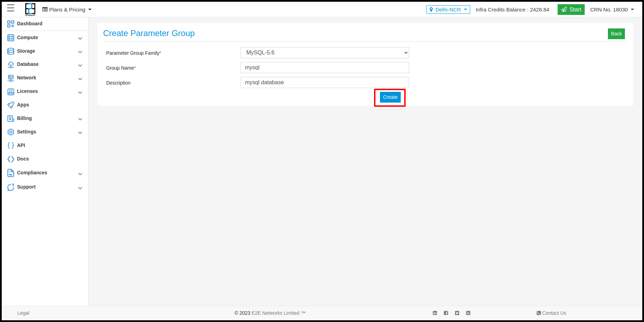Image resolution: width=644 pixels, height=322 pixels.
Task: Click the Docs angle brackets icon
Action: tap(11, 159)
